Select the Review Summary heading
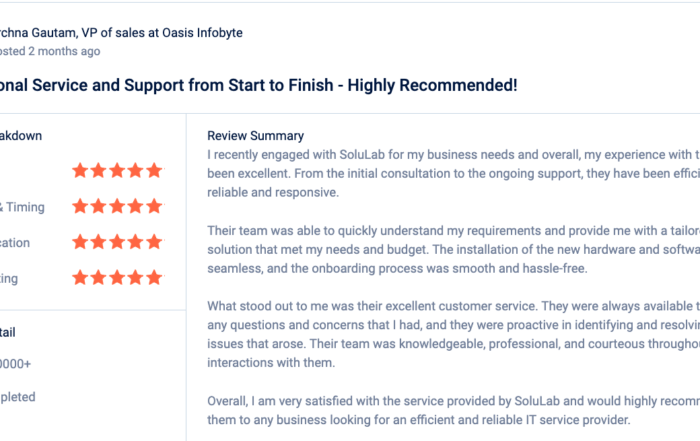The width and height of the screenshot is (700, 441). (x=255, y=136)
